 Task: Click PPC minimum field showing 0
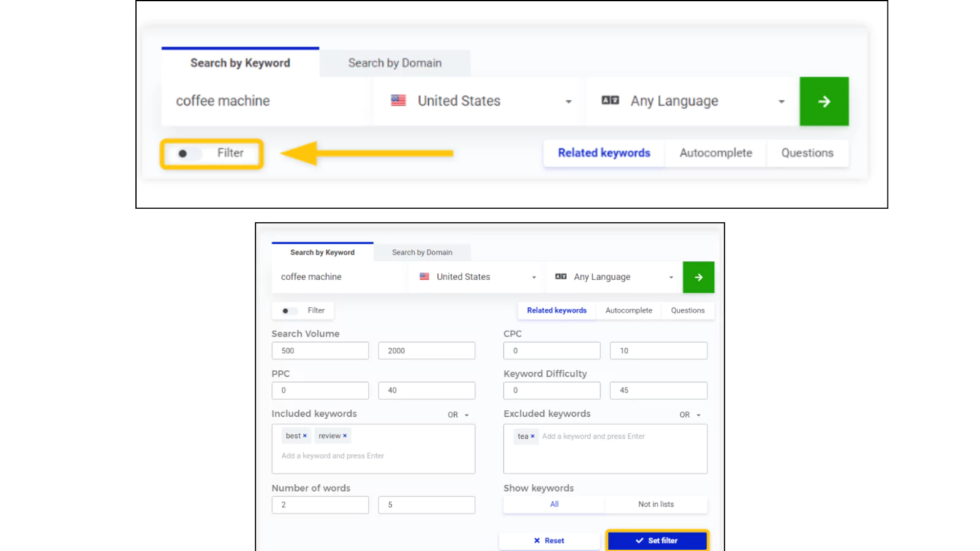tap(320, 391)
